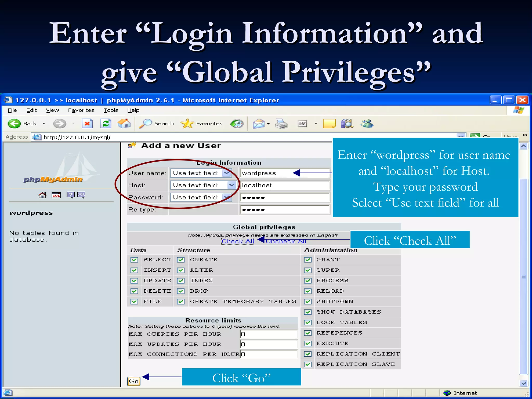Image resolution: width=532 pixels, height=399 pixels.
Task: Click the Forward arrow button
Action: 59,124
